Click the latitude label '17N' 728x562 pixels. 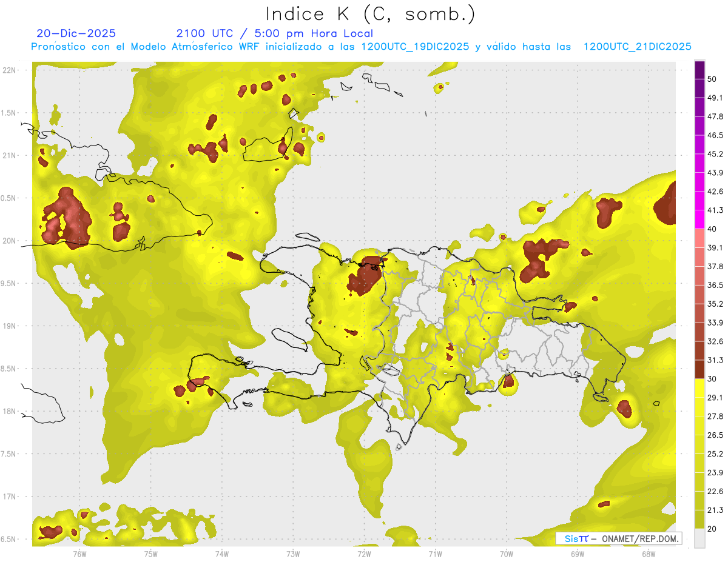pyautogui.click(x=10, y=497)
